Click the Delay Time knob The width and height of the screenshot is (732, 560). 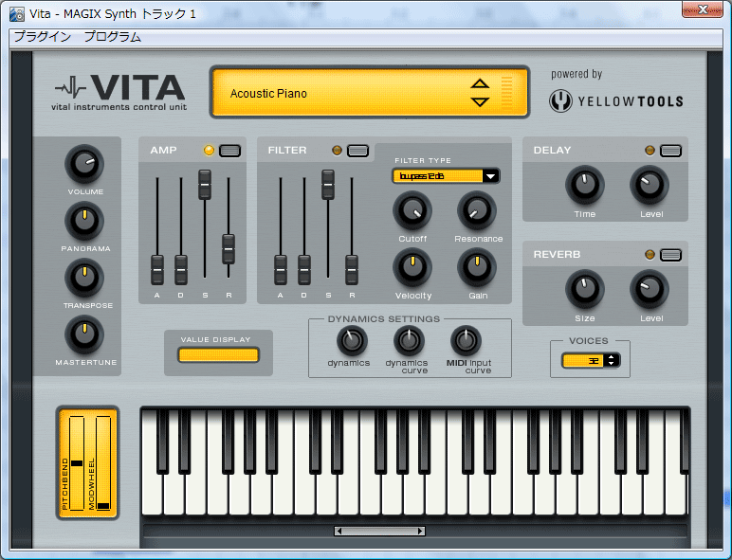tap(585, 185)
